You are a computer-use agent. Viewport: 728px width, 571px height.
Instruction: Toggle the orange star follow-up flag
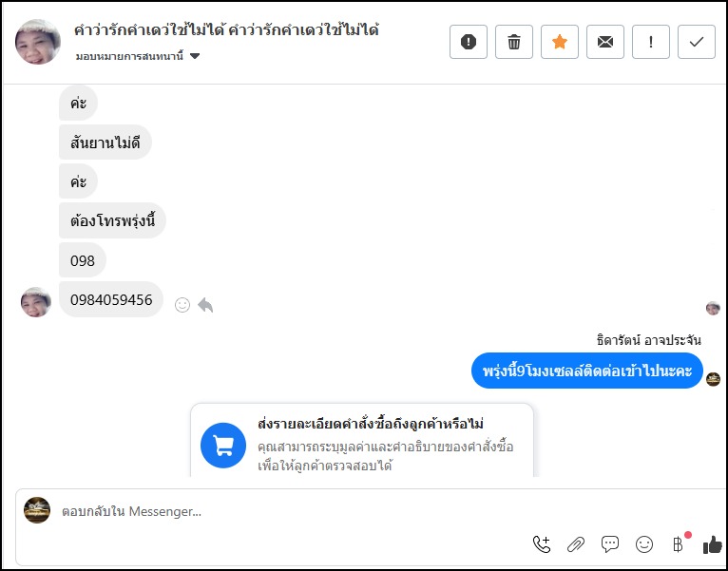point(560,42)
